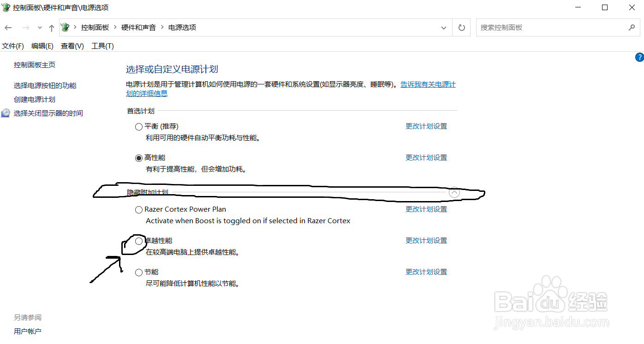Open the 编辑(E) menu
Image resolution: width=644 pixels, height=344 pixels.
(42, 46)
